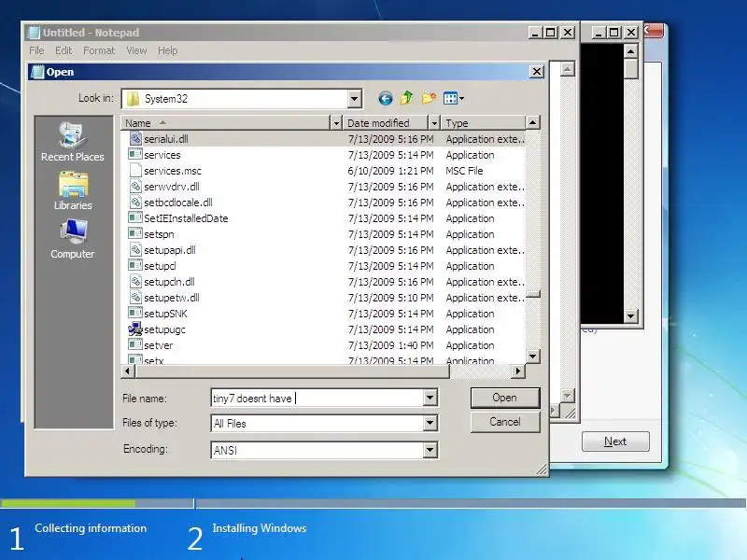The width and height of the screenshot is (747, 560).
Task: Open the Name column filter dropdown
Action: pyautogui.click(x=336, y=123)
